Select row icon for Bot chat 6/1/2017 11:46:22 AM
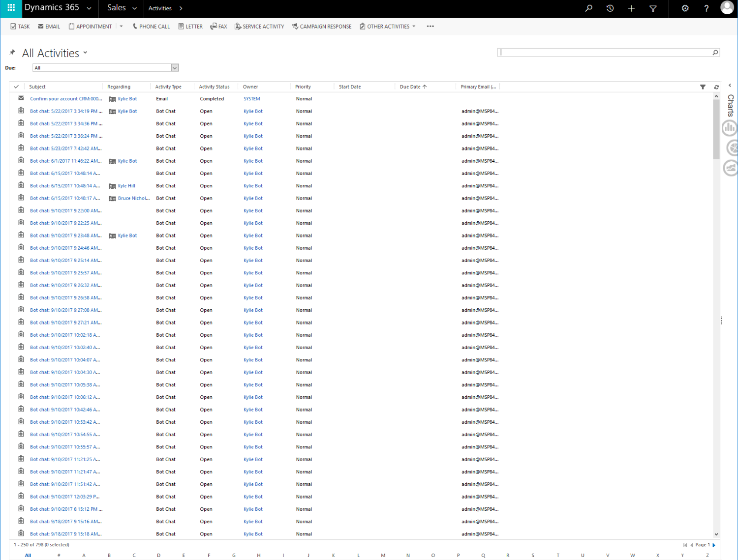The width and height of the screenshot is (738, 560). [21, 160]
